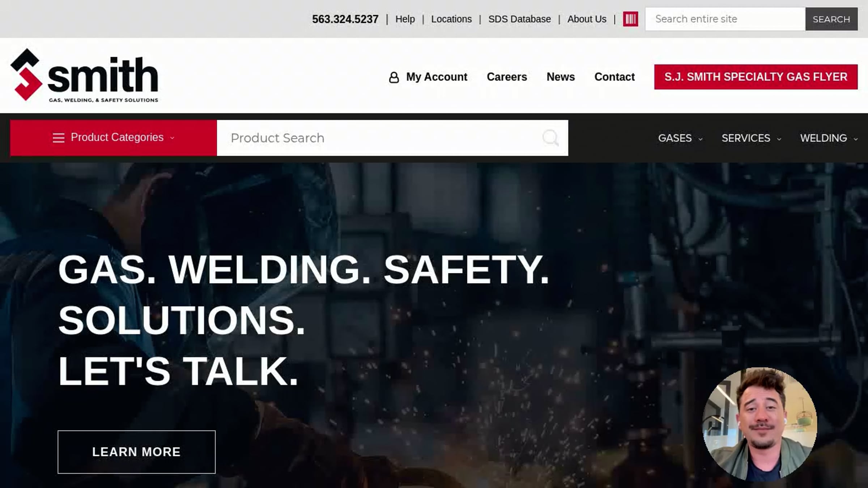
Task: Open the Contact page
Action: point(614,77)
